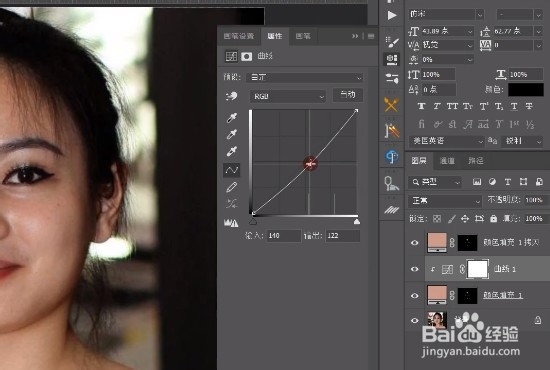Pick the gray point eyedropper in Curves
Image resolution: width=550 pixels, height=370 pixels.
coord(232,134)
